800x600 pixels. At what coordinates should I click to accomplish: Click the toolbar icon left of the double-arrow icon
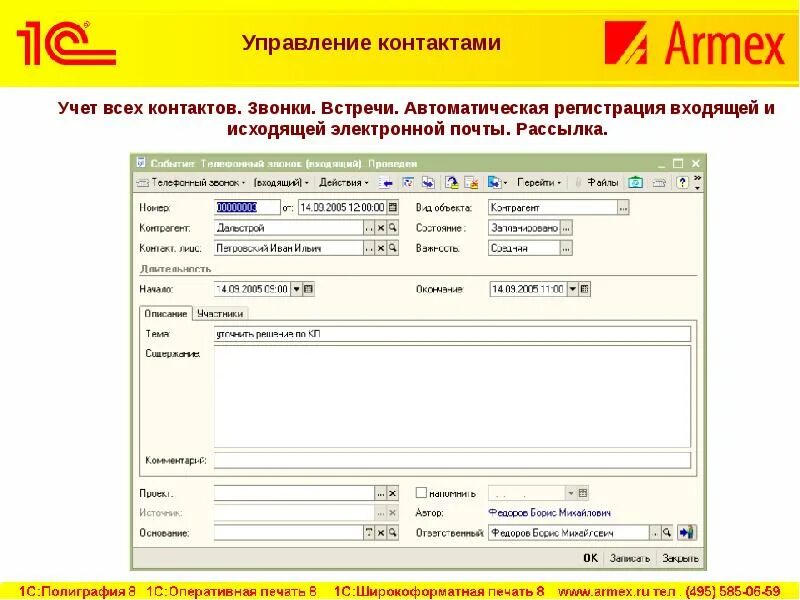[408, 183]
